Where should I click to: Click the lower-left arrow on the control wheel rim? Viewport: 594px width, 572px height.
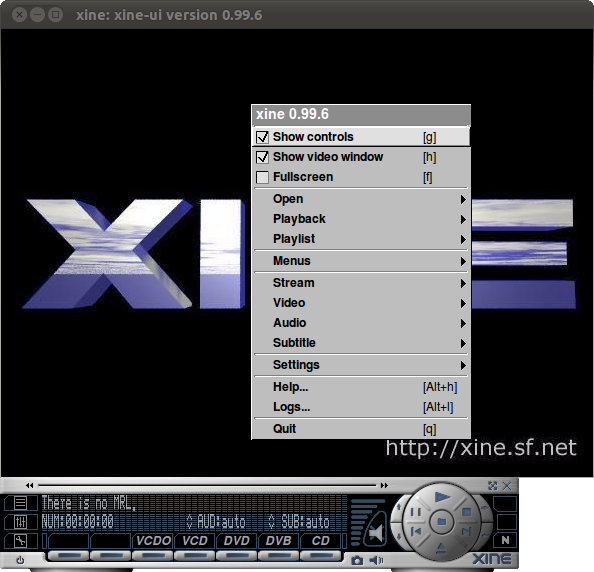pyautogui.click(x=399, y=536)
